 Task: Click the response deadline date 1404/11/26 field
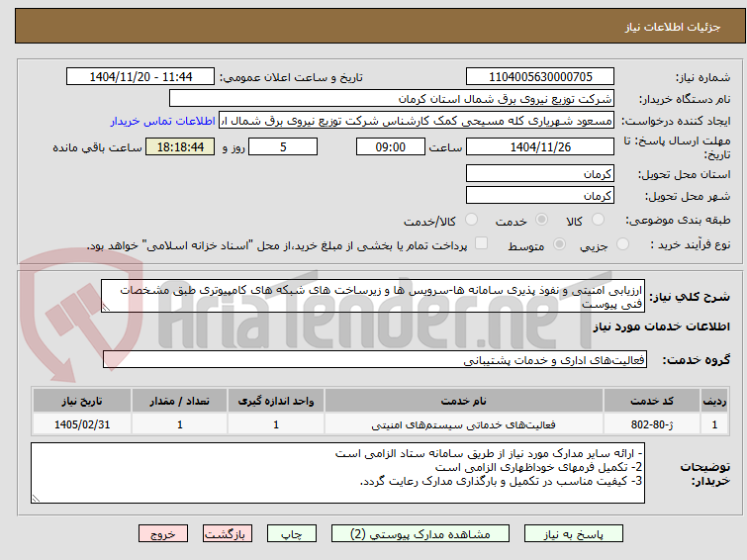pos(540,146)
